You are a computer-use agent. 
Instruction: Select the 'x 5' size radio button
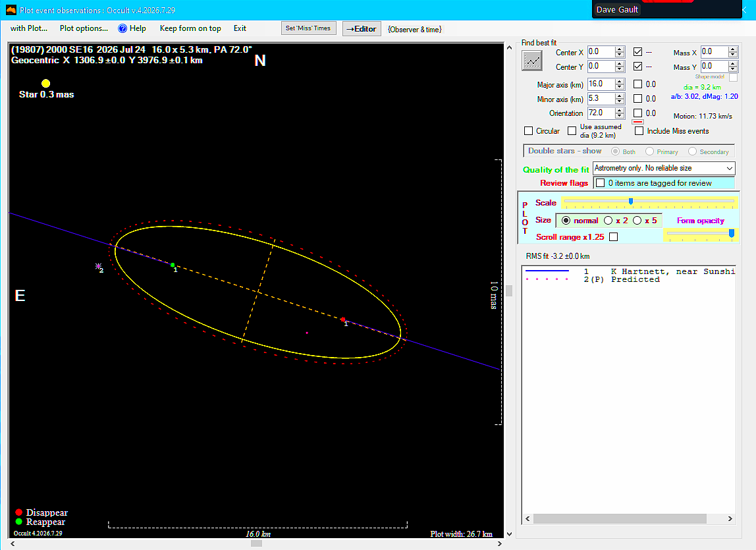[x=637, y=221]
